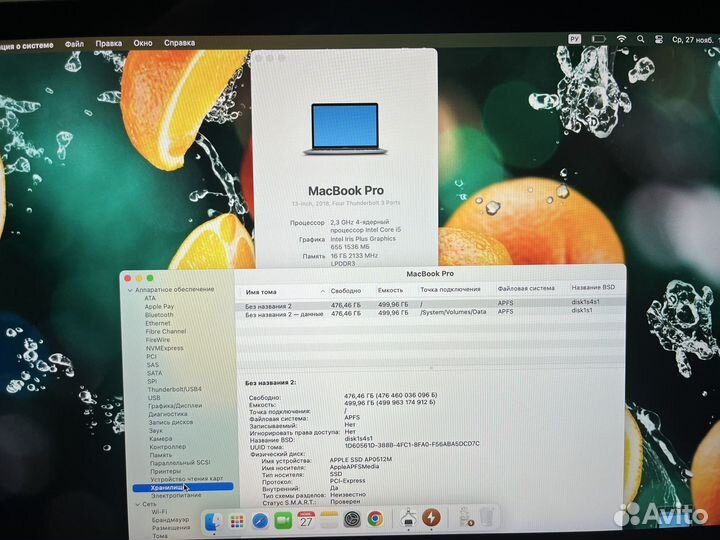720x540 pixels.
Task: Select Контроллер in the sidebar
Action: (x=168, y=446)
